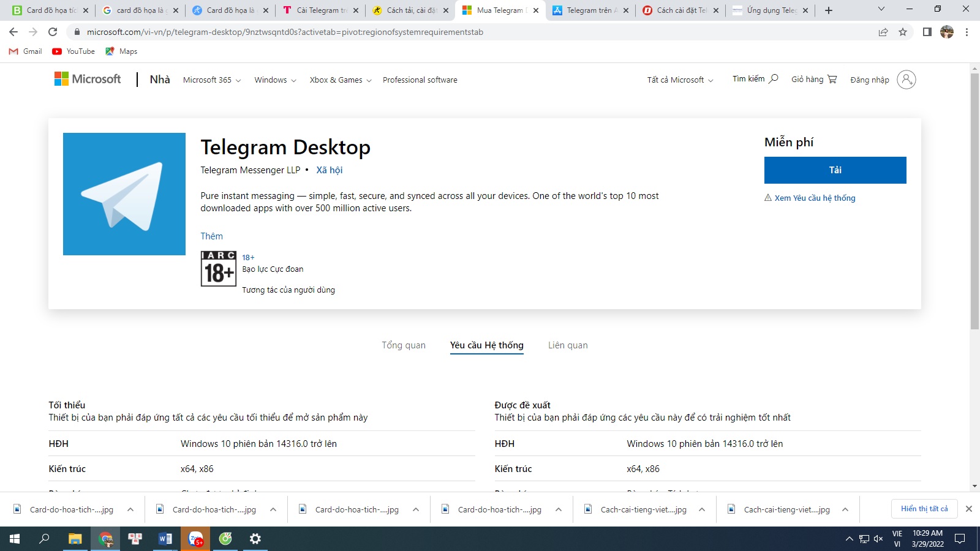Open Windows Start menu

[x=15, y=539]
